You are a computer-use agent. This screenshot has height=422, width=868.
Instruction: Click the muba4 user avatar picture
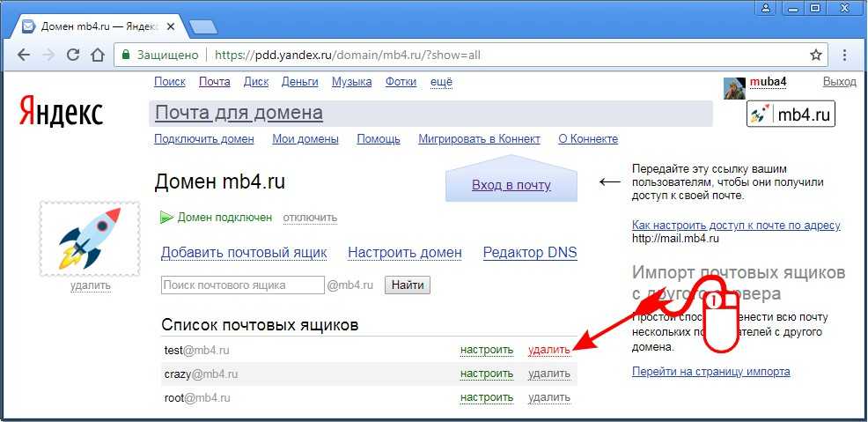pyautogui.click(x=734, y=88)
